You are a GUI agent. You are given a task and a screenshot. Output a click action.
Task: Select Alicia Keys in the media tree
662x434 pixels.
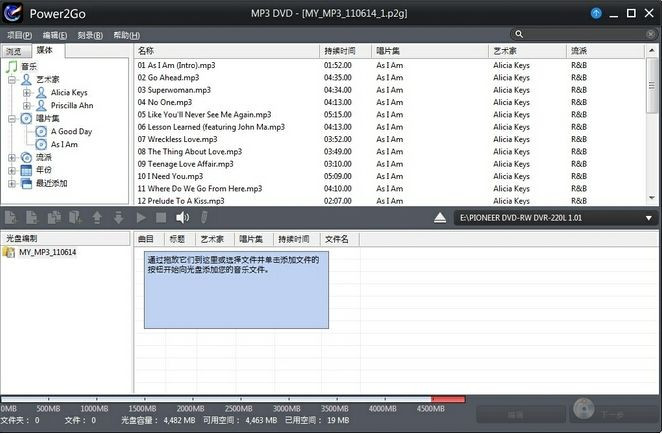click(x=69, y=92)
